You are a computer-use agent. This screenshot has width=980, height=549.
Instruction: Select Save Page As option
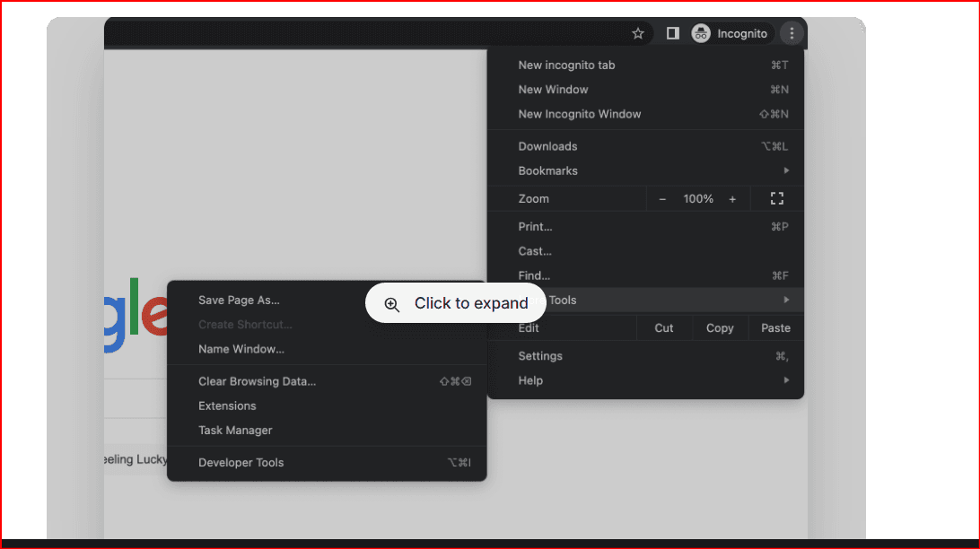[x=239, y=301]
